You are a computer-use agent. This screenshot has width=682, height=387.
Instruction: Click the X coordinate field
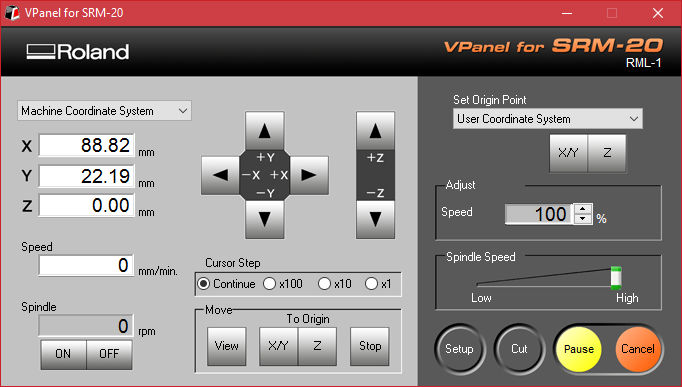click(87, 145)
